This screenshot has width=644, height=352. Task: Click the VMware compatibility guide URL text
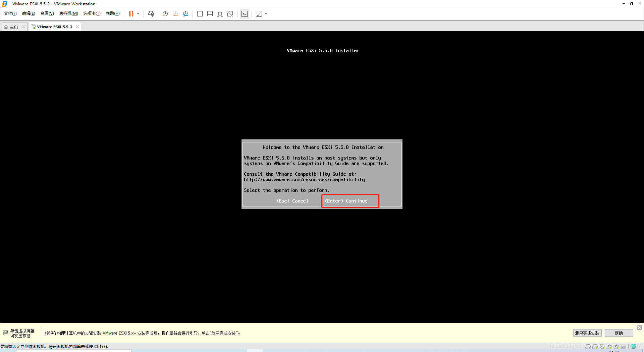(x=304, y=180)
